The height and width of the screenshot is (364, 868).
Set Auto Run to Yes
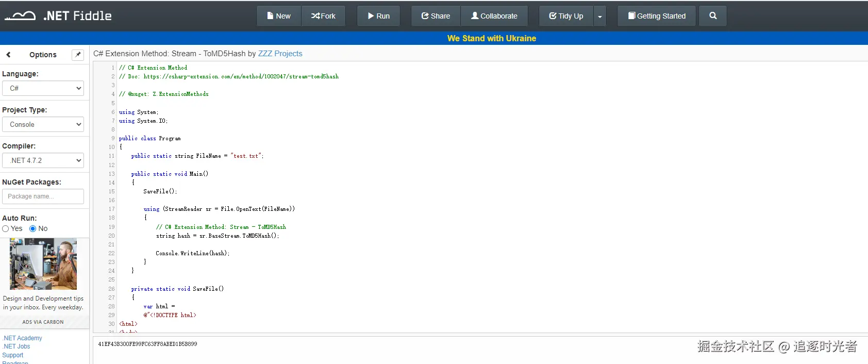[x=6, y=229]
